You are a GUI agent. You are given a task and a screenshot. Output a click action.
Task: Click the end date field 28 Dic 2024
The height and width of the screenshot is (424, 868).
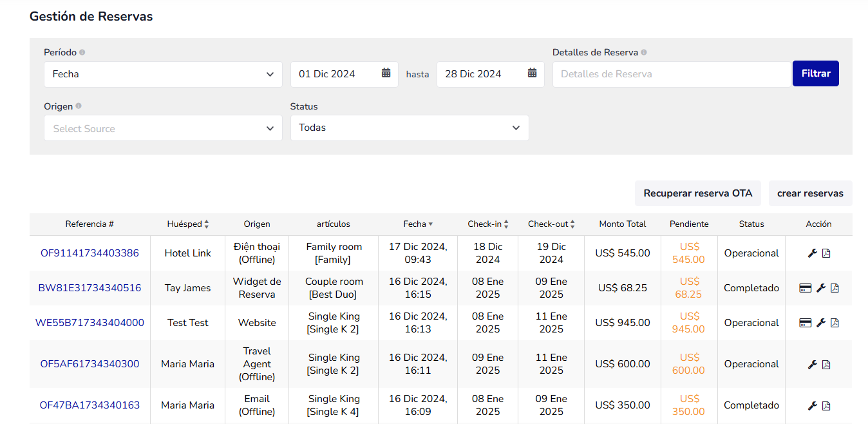(491, 74)
